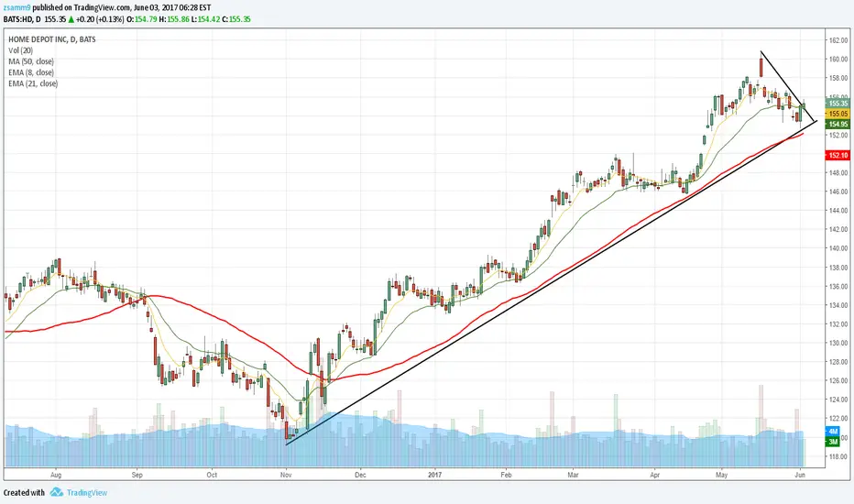The image size is (854, 504).
Task: Select the +0.20 (+0.13%) change value
Action: [x=100, y=19]
